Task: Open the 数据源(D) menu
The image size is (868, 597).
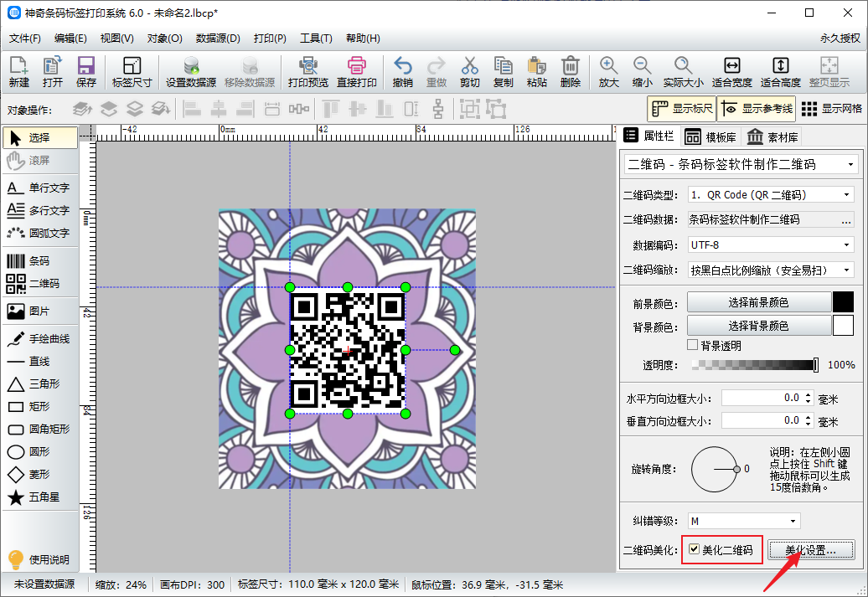Action: [x=218, y=39]
